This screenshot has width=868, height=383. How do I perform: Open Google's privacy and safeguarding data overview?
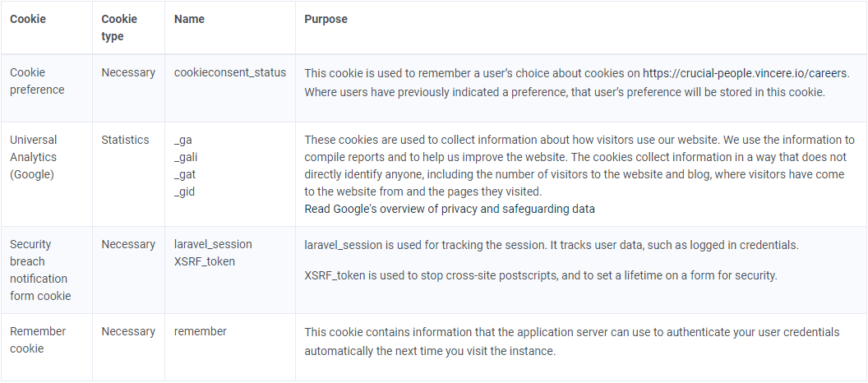pos(450,209)
